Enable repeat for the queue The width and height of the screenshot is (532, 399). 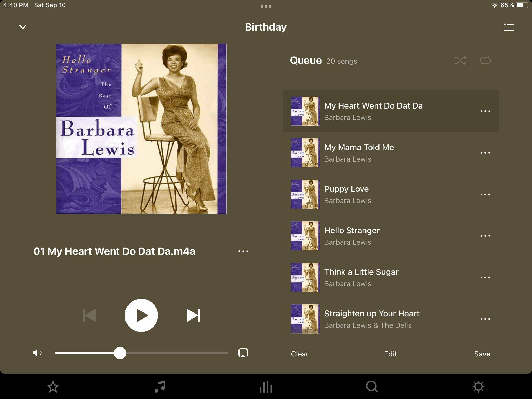485,61
